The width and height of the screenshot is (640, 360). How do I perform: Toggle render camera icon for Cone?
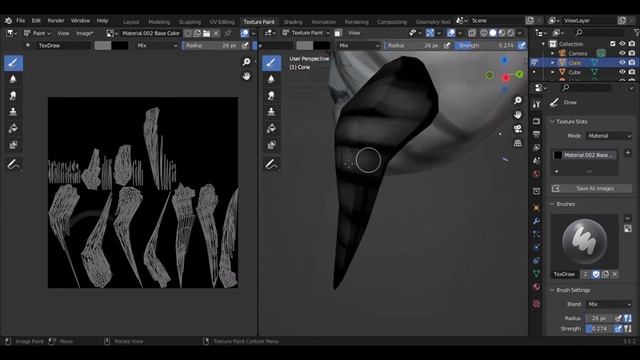pos(632,62)
